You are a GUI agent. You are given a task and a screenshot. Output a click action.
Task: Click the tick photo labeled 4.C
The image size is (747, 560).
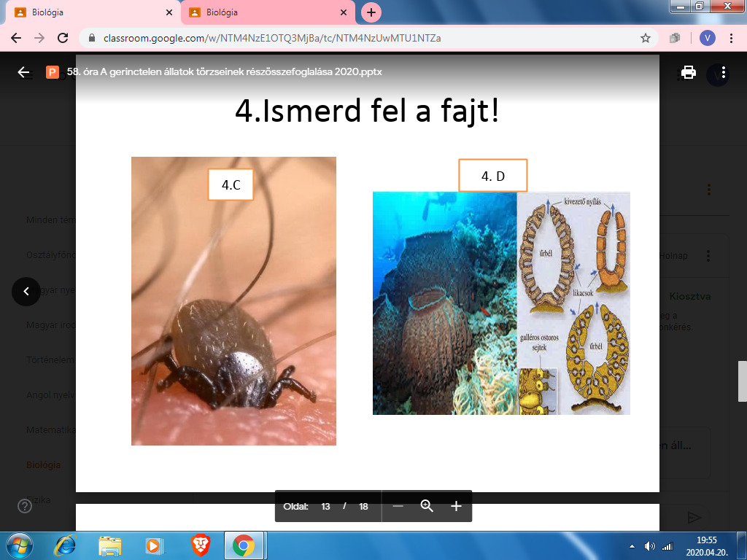[x=233, y=314]
